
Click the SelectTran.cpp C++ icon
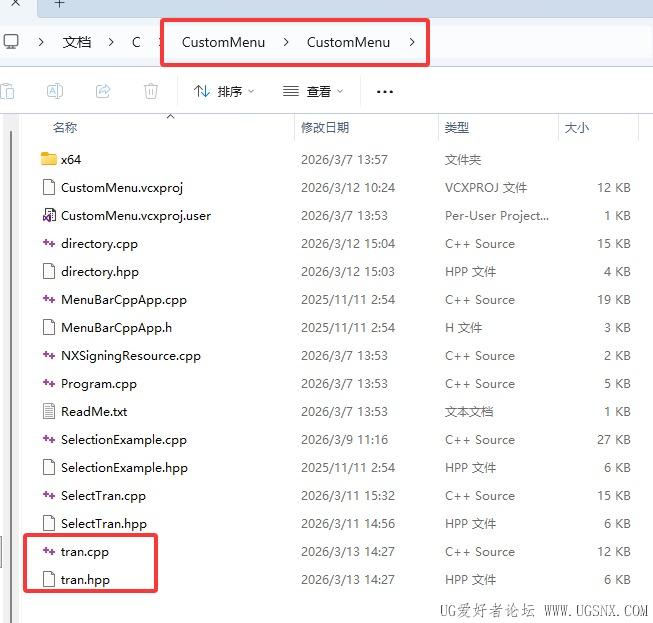pyautogui.click(x=49, y=495)
